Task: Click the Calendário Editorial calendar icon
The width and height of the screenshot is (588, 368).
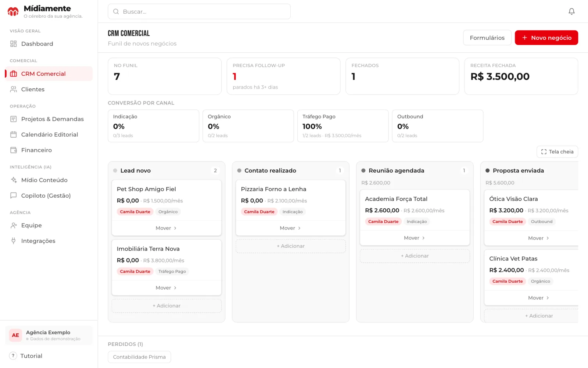Action: point(14,134)
